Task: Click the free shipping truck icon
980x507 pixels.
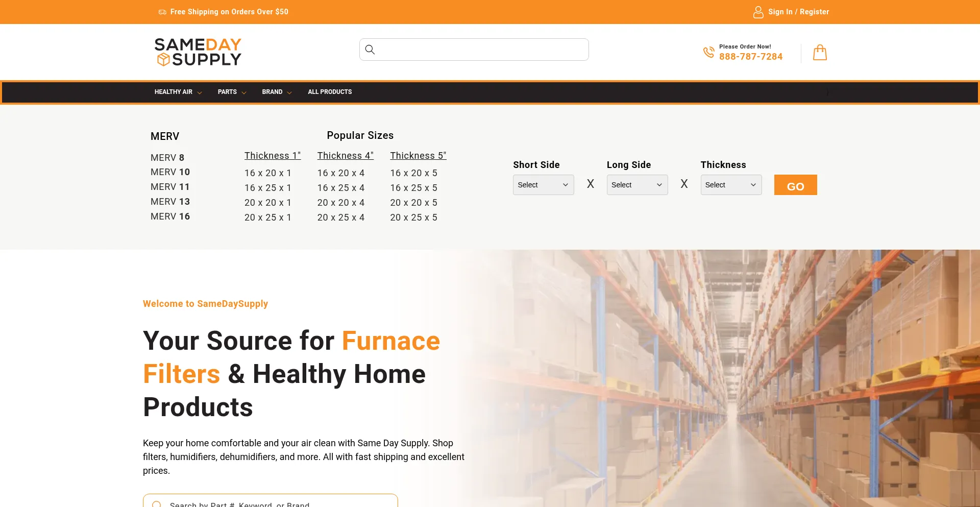Action: [x=162, y=12]
